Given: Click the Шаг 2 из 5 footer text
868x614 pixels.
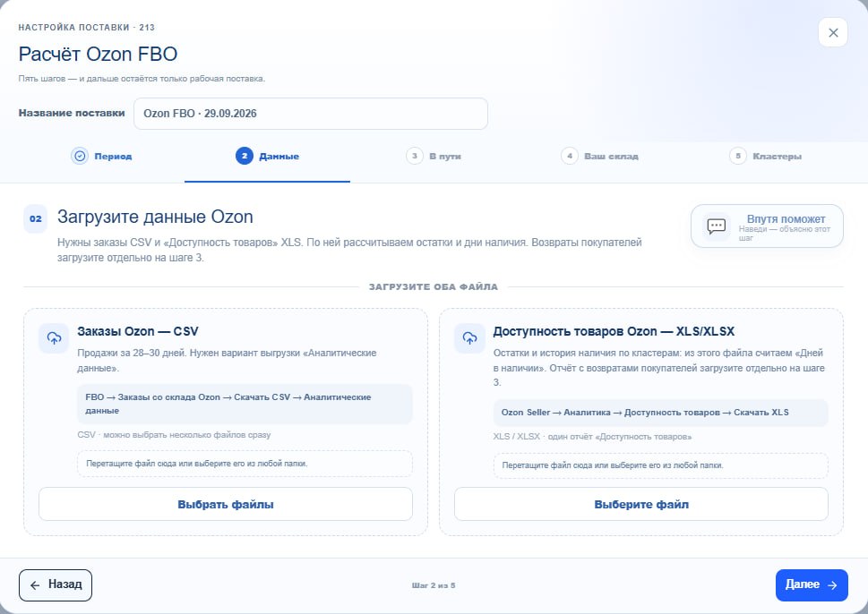Looking at the screenshot, I should (434, 585).
